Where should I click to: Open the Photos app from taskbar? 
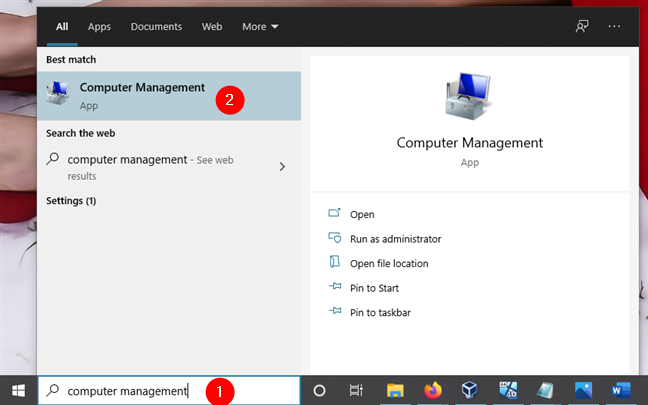point(584,391)
